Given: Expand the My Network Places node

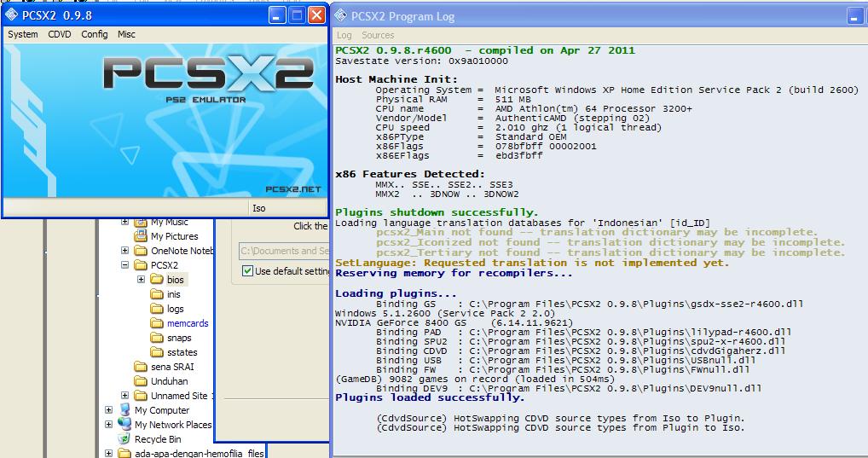Looking at the screenshot, I should [x=108, y=424].
